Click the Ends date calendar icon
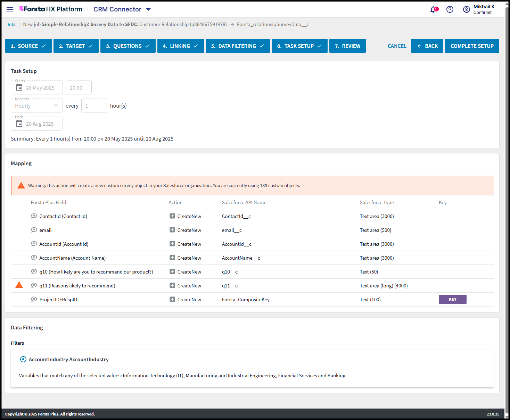Viewport: 510px width, 420px height. coord(19,123)
